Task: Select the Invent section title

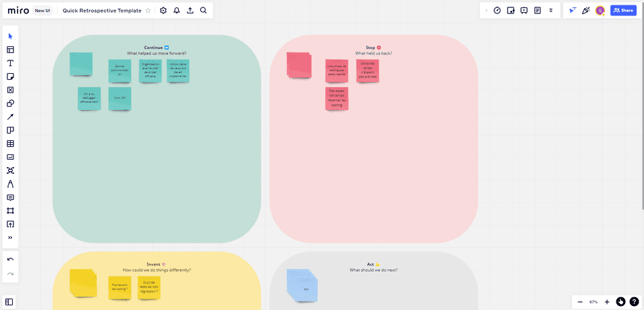Action: click(156, 264)
